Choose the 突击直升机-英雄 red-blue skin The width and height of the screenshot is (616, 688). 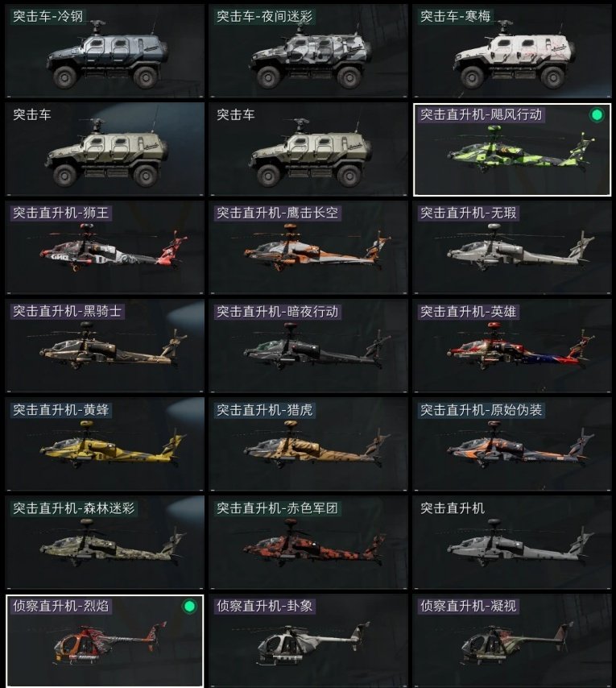pyautogui.click(x=512, y=346)
